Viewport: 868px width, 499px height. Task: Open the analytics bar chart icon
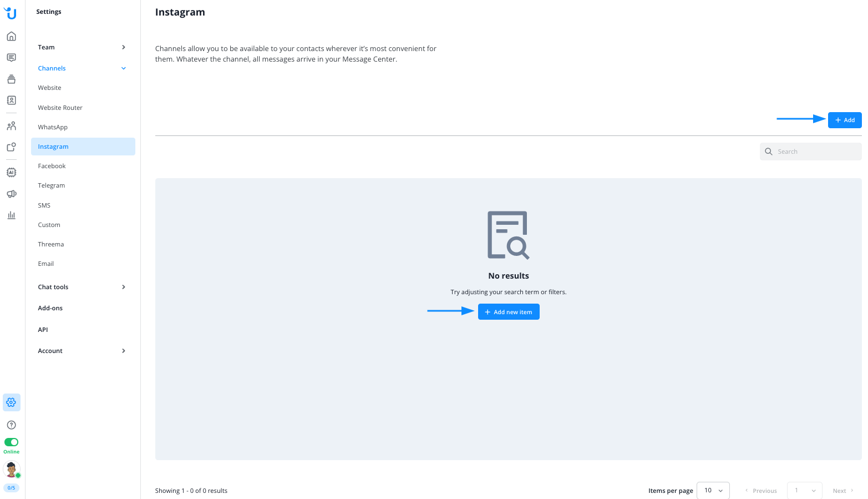click(x=11, y=215)
